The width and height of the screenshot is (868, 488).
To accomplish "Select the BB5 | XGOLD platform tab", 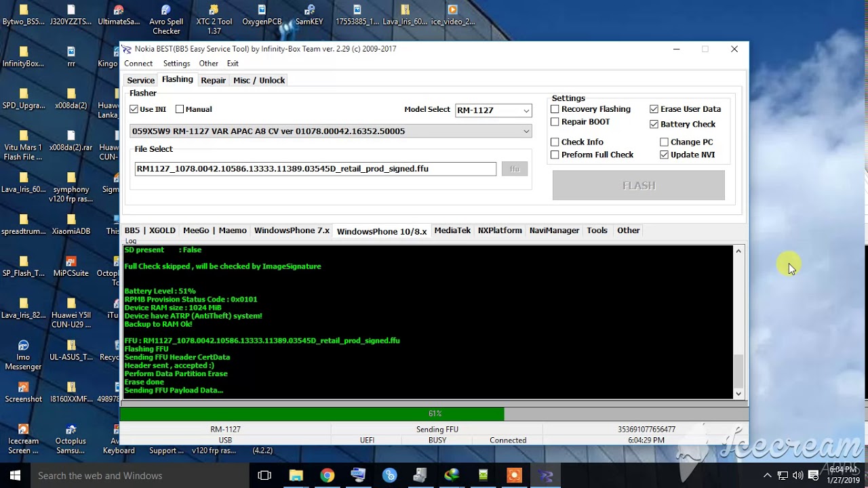I will click(149, 230).
